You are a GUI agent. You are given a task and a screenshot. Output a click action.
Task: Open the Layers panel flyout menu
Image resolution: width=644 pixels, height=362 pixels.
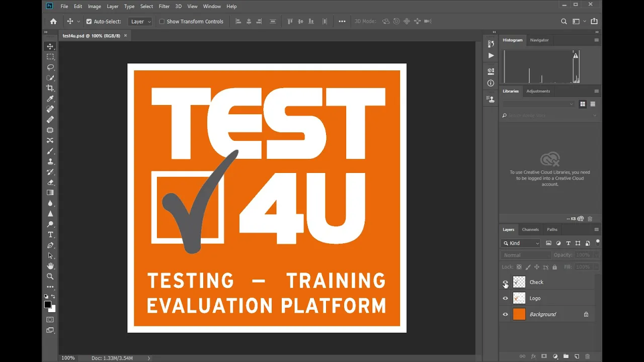pyautogui.click(x=597, y=229)
